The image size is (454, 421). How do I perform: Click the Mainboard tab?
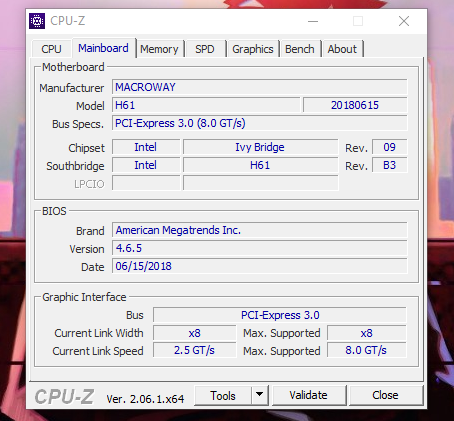pos(103,48)
